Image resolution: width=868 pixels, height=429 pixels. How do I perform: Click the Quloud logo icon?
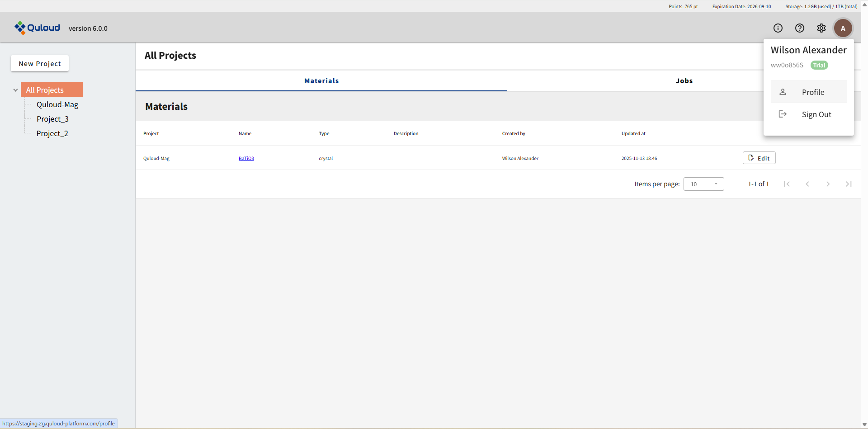[20, 28]
